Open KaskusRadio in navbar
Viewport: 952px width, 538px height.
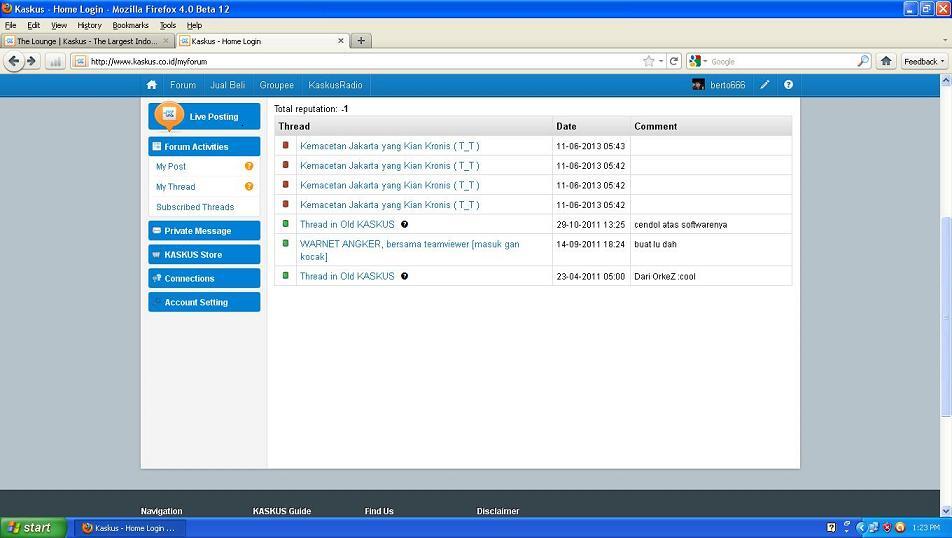335,85
